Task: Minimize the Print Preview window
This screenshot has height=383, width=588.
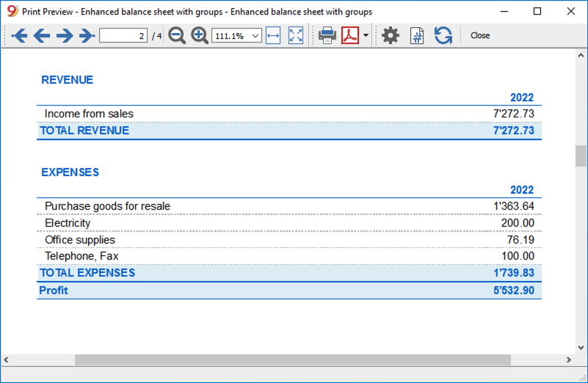Action: click(504, 11)
